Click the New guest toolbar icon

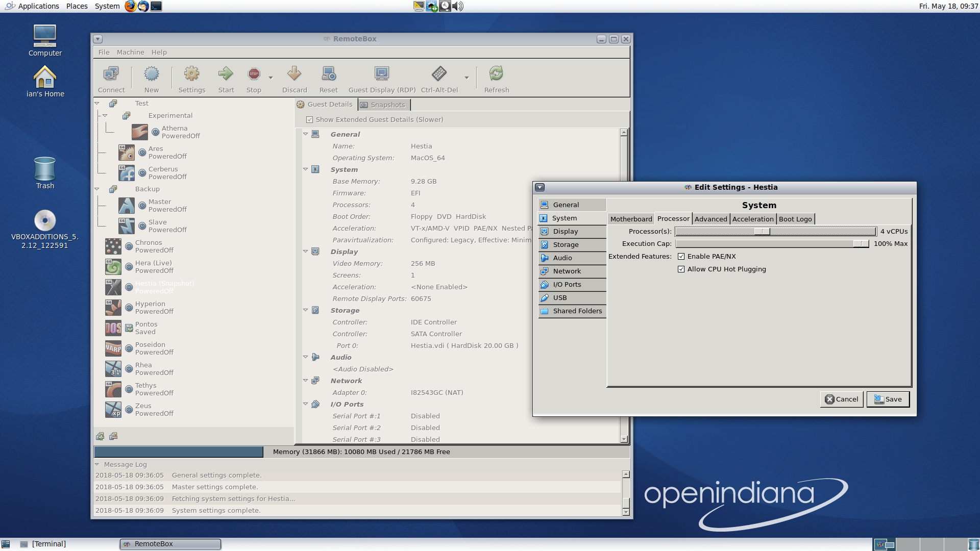click(x=152, y=74)
